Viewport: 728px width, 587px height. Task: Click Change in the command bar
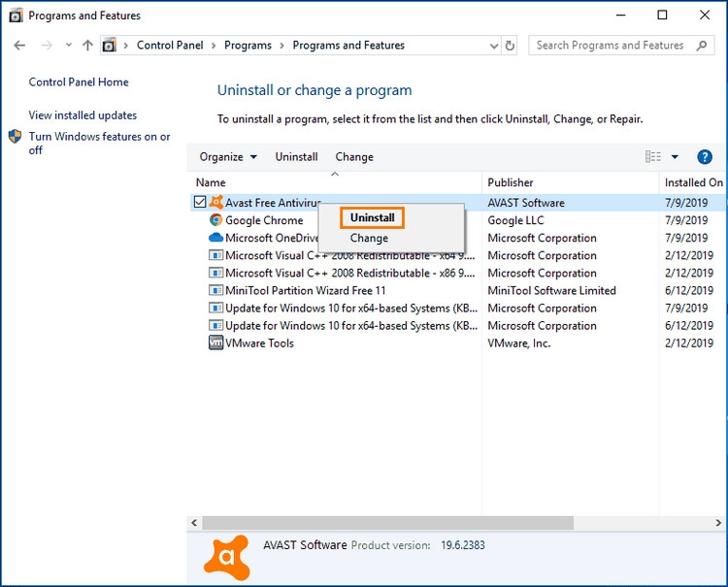[x=354, y=157]
